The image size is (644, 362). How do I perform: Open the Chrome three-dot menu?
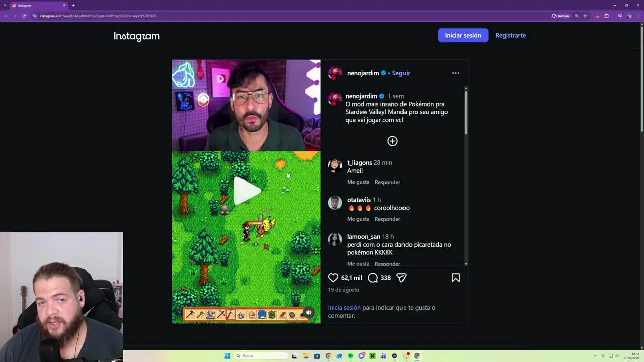click(x=638, y=16)
